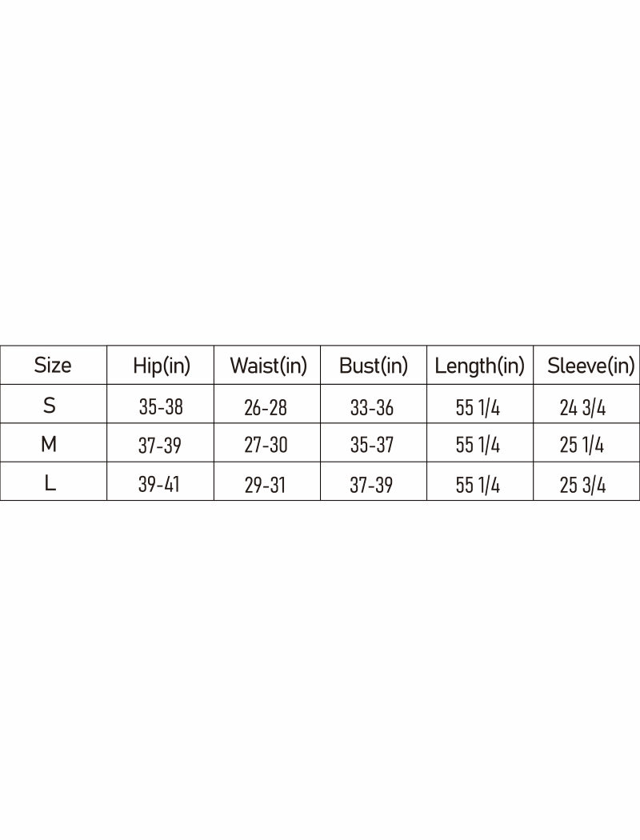Viewport: 640px width, 840px height.
Task: Click hip value 39-41 for large
Action: (158, 485)
